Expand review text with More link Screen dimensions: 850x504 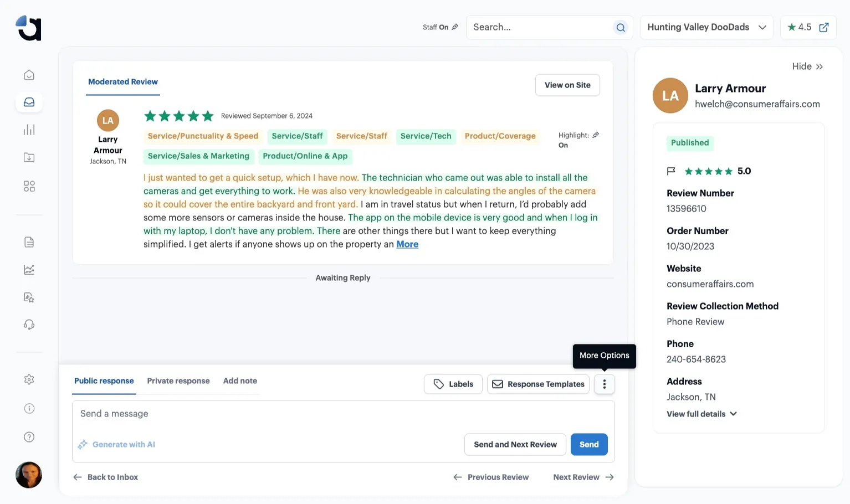pos(407,244)
